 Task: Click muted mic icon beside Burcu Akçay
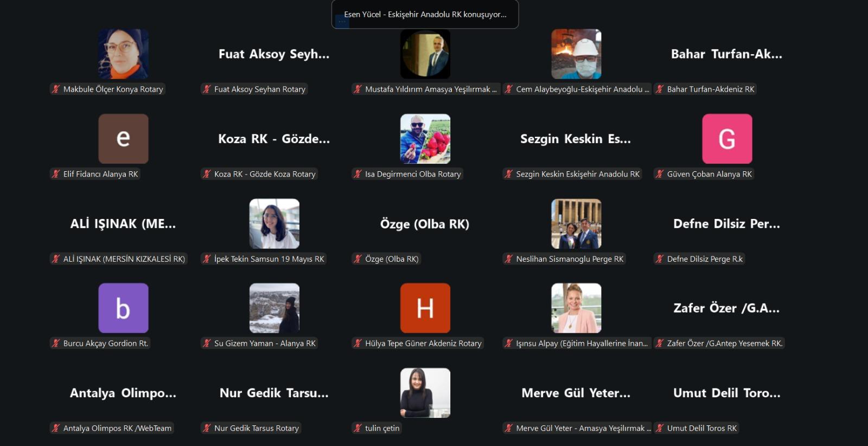[55, 343]
